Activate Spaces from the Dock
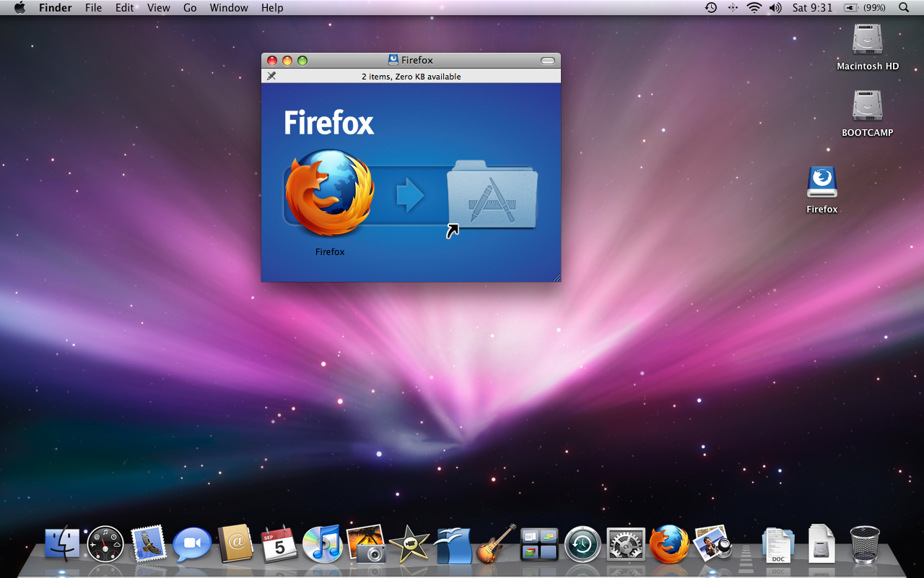 click(539, 543)
